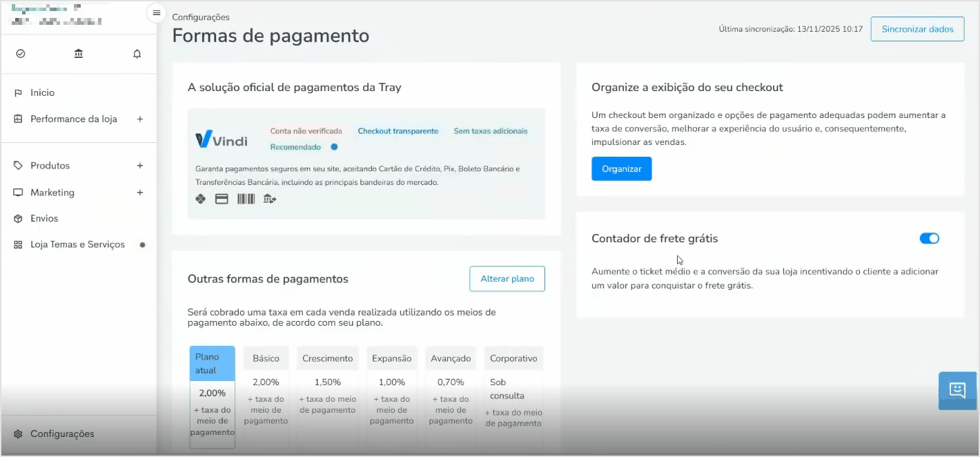The width and height of the screenshot is (980, 457).
Task: Click the 1,50% rate under Crescimento
Action: click(x=328, y=382)
